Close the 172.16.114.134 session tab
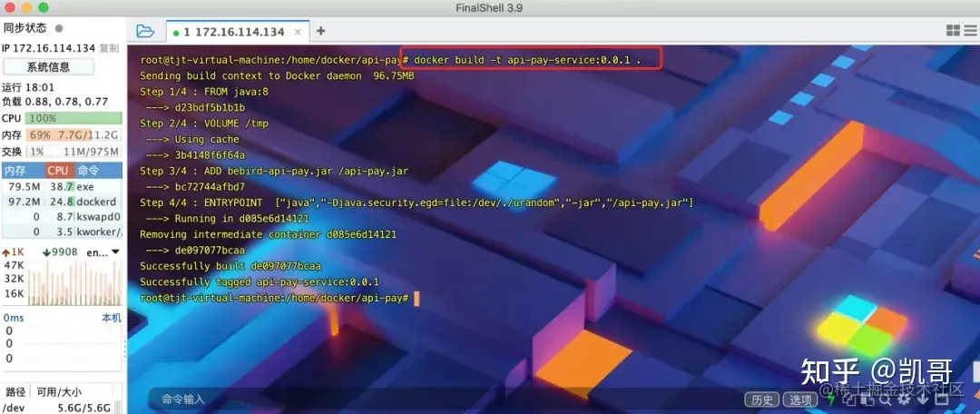 click(298, 31)
